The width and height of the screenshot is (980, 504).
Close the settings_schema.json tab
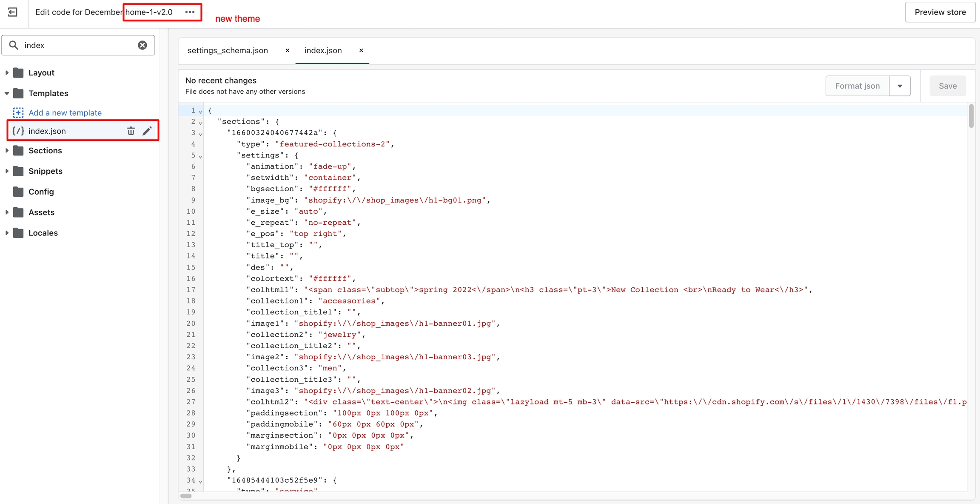click(288, 50)
